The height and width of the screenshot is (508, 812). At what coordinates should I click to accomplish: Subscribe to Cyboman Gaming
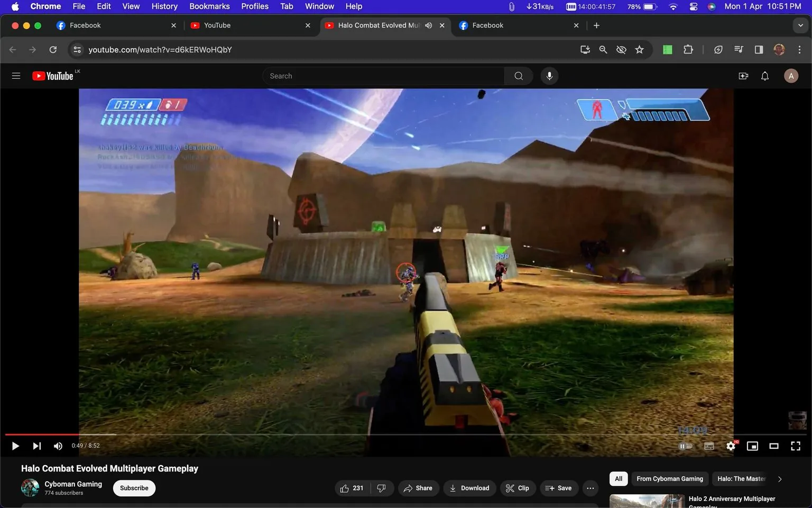pos(134,488)
